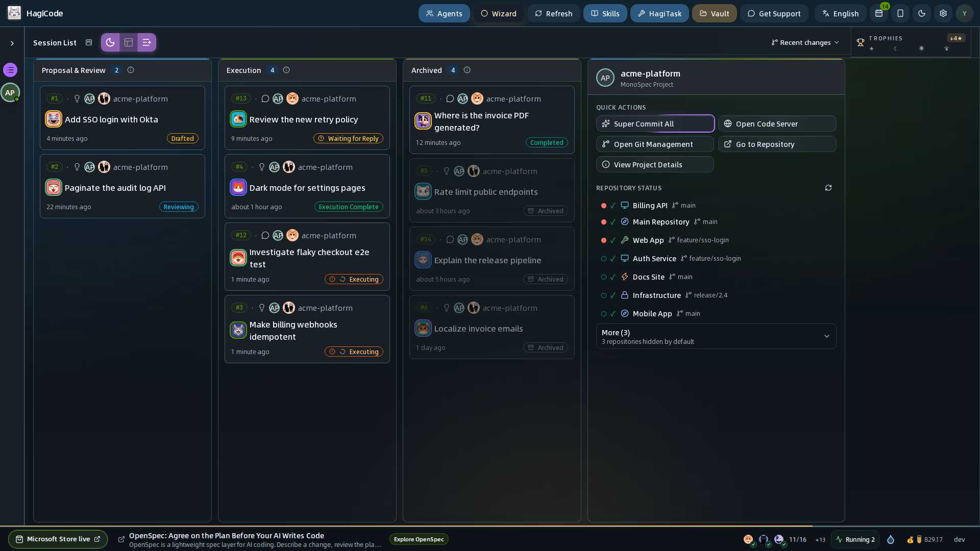Click the Get Support button

tap(774, 13)
